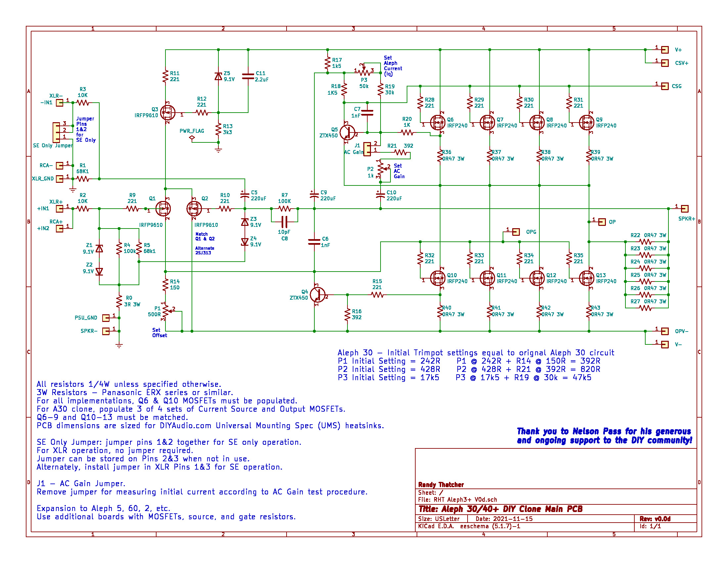
Task: Select the C11 2.2uF capacitor symbol
Action: tap(248, 77)
